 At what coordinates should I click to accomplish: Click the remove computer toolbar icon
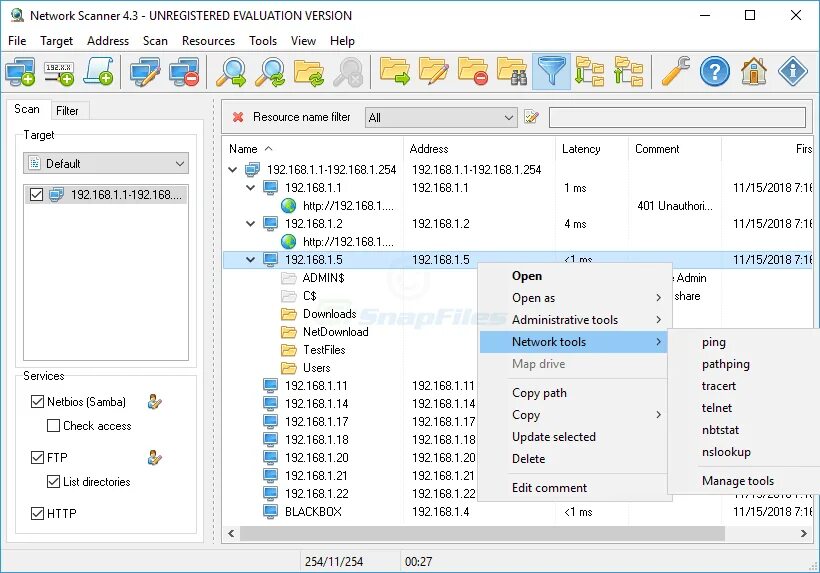click(x=184, y=72)
